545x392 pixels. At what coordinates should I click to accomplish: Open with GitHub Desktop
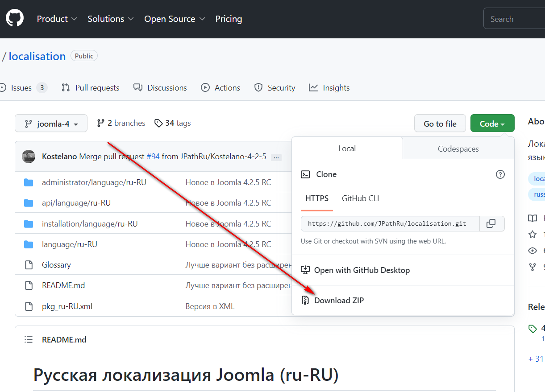point(362,270)
